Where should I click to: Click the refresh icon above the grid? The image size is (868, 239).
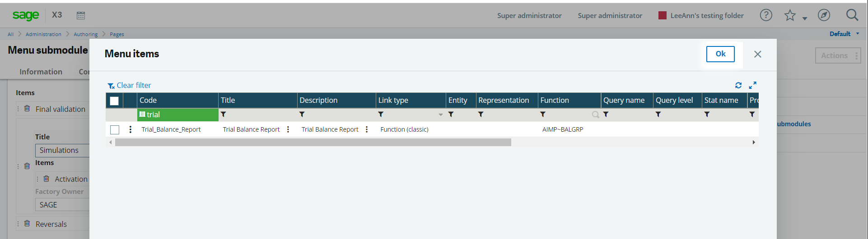coord(738,85)
